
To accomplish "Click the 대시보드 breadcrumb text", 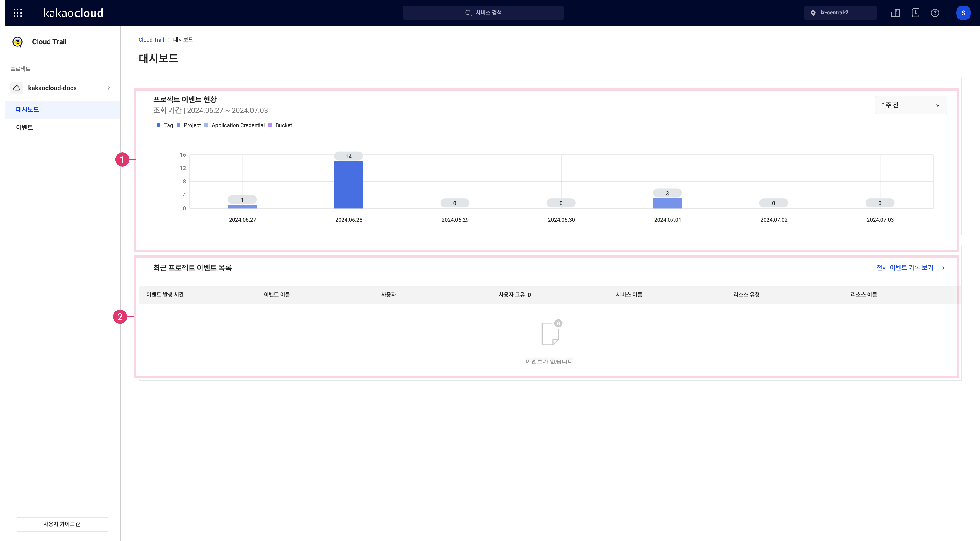I will click(x=183, y=40).
